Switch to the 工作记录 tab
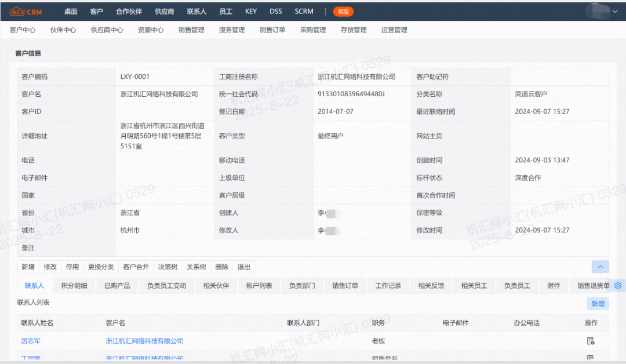 click(x=388, y=285)
